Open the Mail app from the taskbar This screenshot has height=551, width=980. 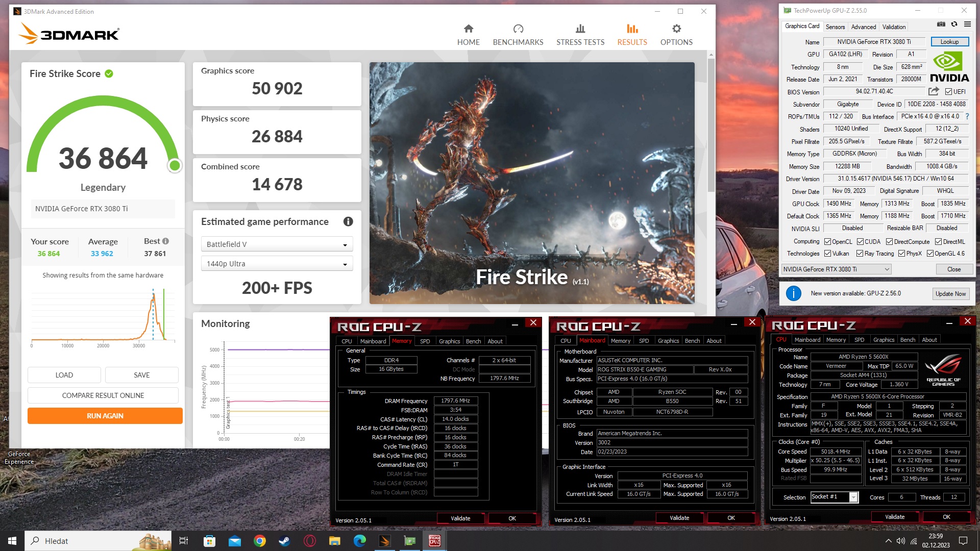tap(234, 541)
